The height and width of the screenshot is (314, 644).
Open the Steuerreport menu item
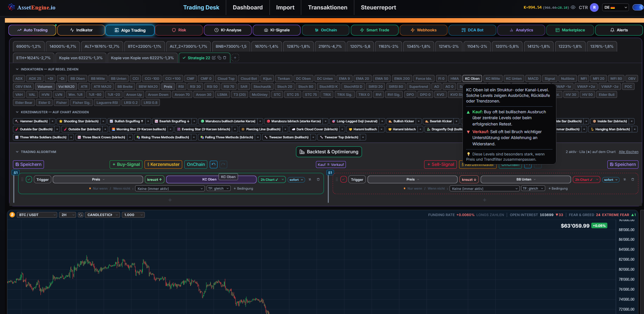tap(378, 7)
